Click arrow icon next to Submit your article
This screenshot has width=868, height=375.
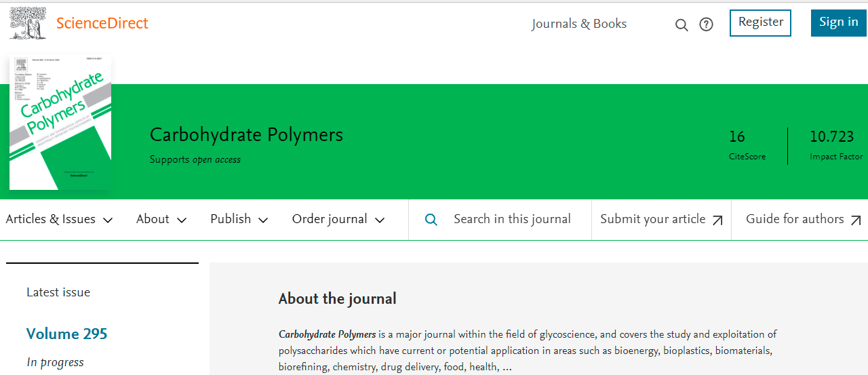(x=718, y=220)
